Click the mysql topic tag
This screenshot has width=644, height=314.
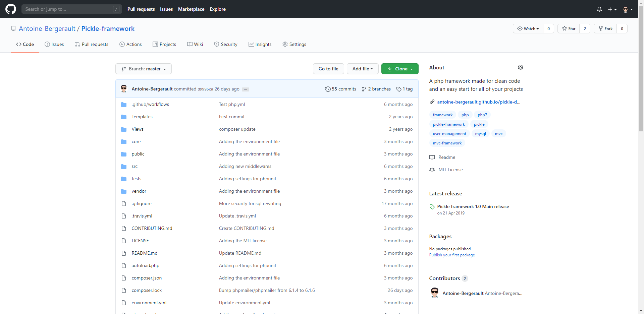click(480, 134)
